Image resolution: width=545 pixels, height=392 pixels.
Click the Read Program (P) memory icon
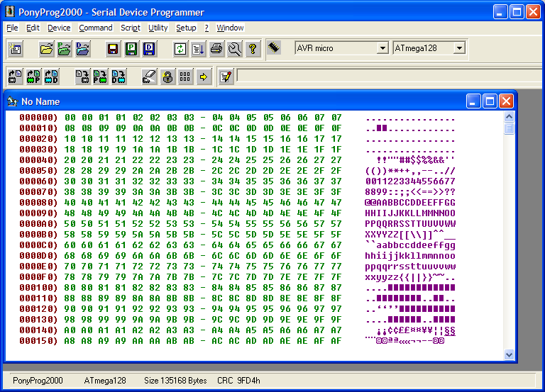pos(33,77)
